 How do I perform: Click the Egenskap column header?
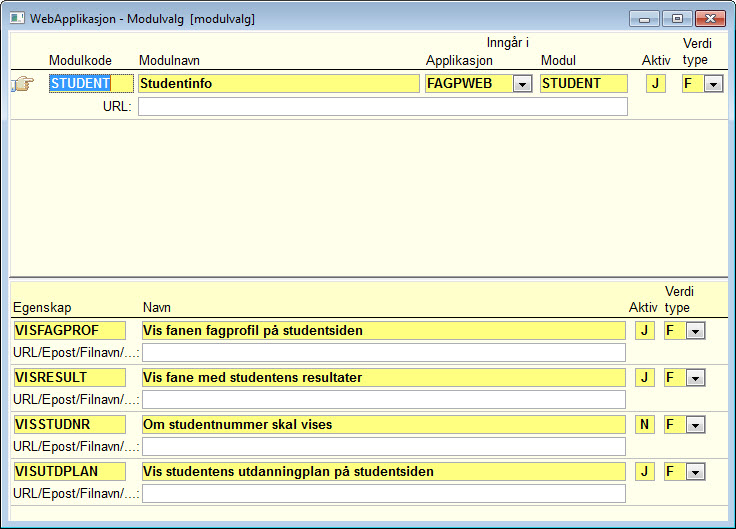coord(42,308)
